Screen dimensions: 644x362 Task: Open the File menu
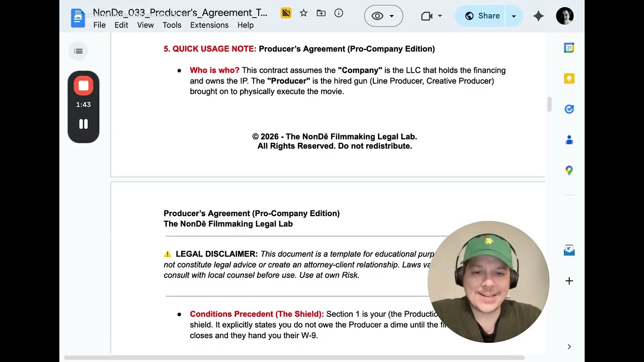[x=100, y=25]
